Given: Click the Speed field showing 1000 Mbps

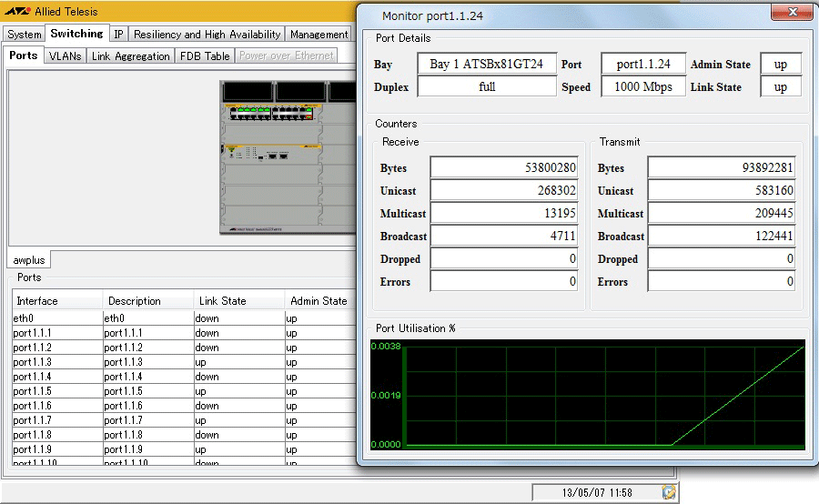Looking at the screenshot, I should (x=642, y=87).
